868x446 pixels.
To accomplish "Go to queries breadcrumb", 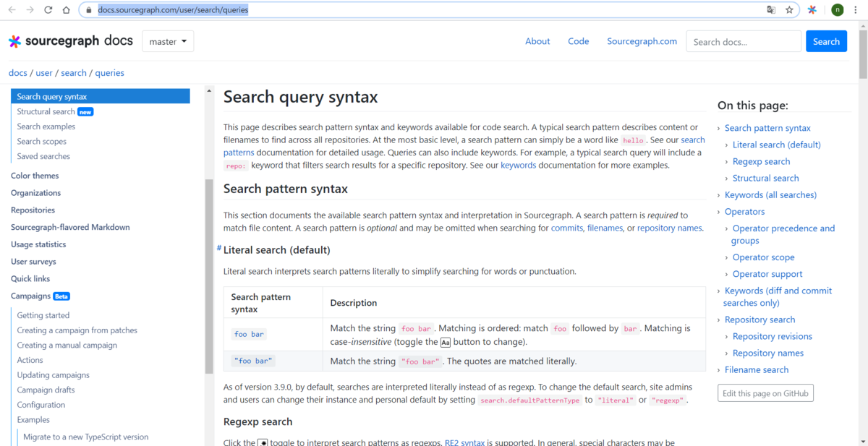I will point(110,73).
